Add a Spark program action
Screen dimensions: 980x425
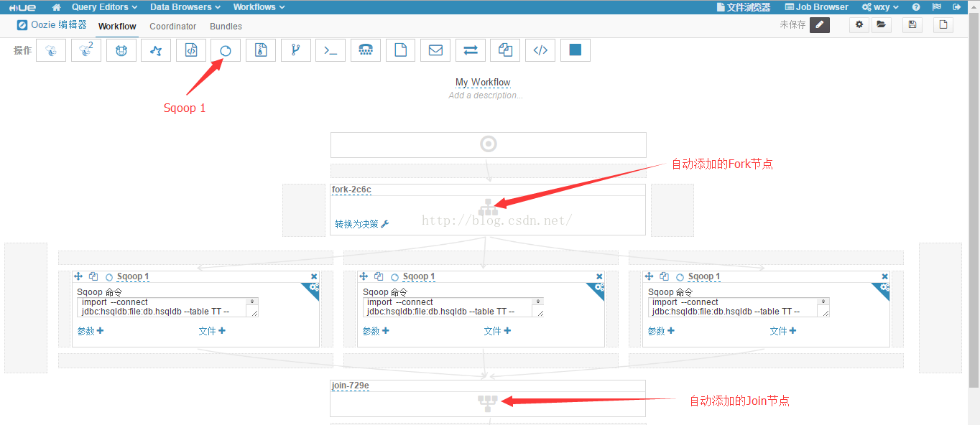156,50
